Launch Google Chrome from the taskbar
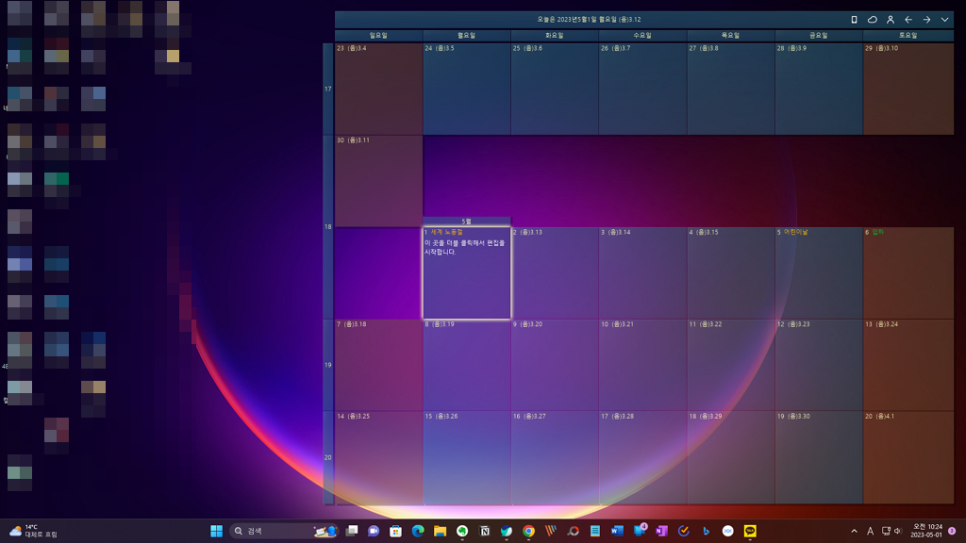 (529, 531)
